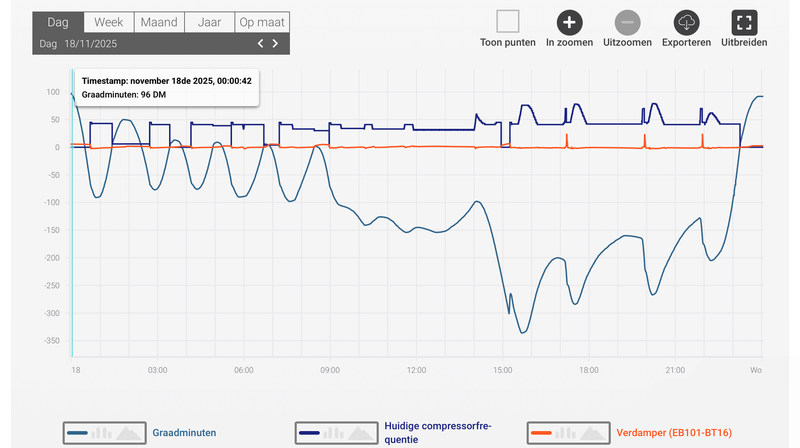Click the Uitzoomen minus icon
Viewport: 800px width, 448px height.
coord(628,22)
